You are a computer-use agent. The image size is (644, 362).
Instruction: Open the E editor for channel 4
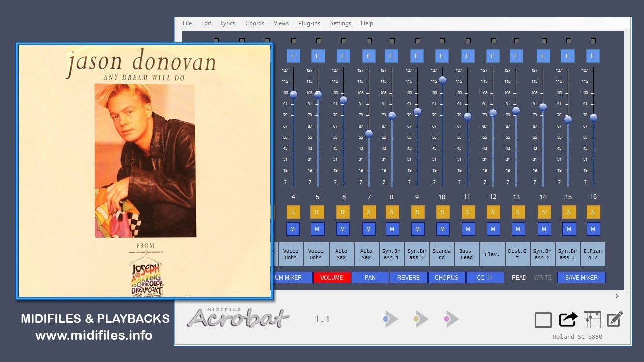click(293, 56)
